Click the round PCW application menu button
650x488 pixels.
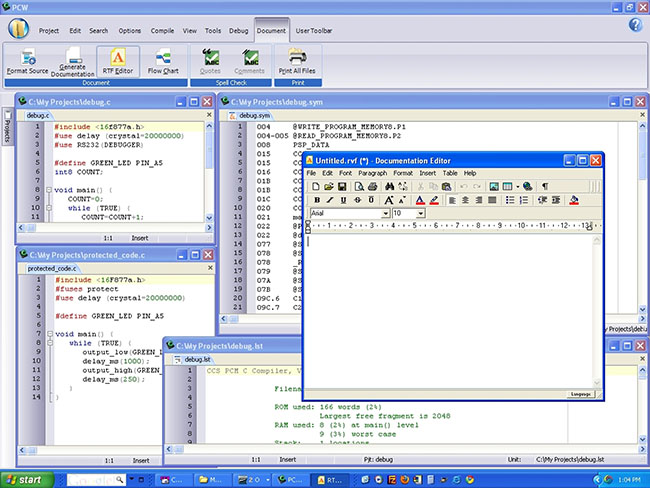coord(19,29)
